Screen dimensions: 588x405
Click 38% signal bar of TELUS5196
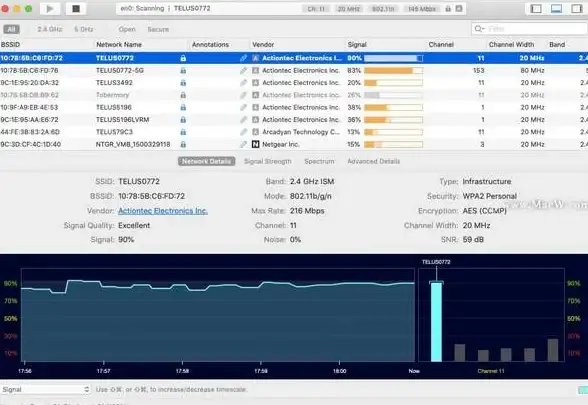(x=393, y=108)
